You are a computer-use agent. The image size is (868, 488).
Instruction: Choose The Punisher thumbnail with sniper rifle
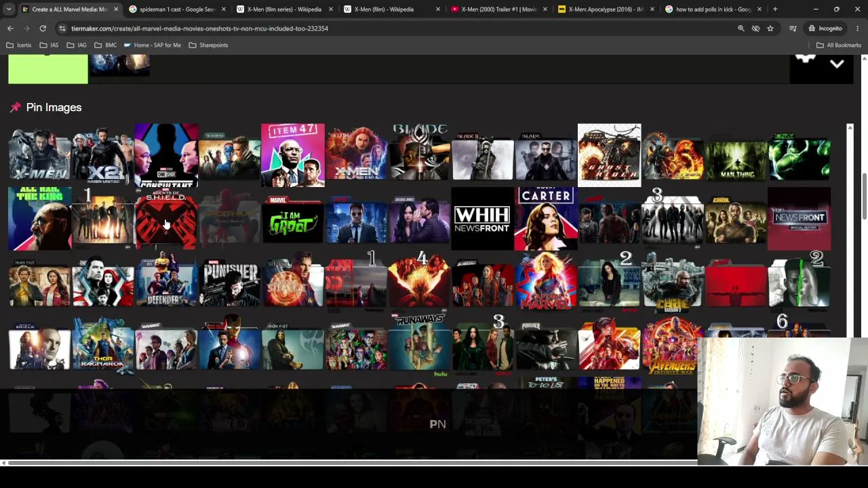click(230, 282)
